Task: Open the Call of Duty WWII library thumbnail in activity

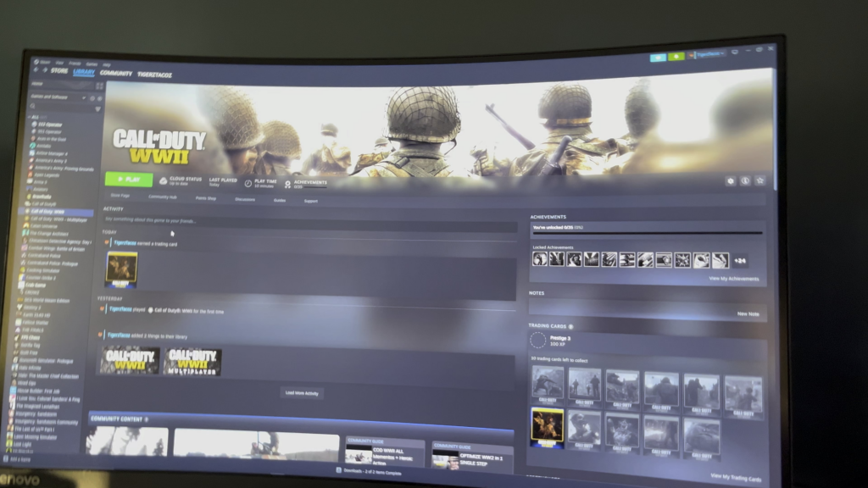Action: point(130,360)
